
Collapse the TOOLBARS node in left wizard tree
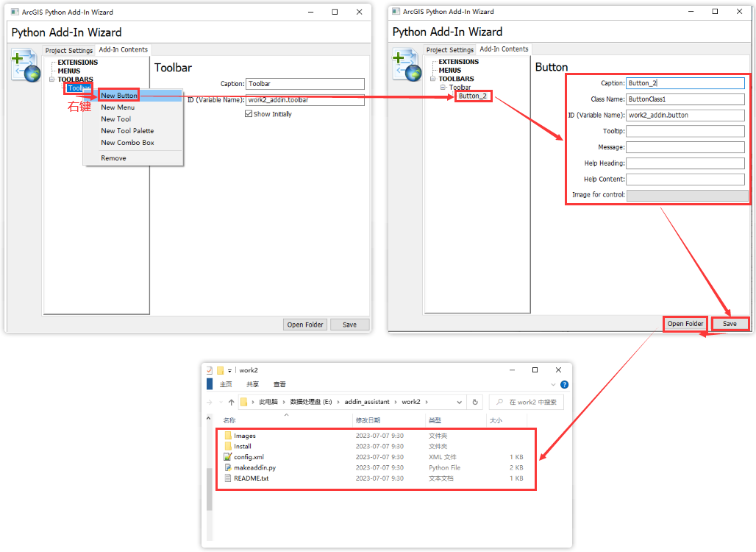pos(51,79)
